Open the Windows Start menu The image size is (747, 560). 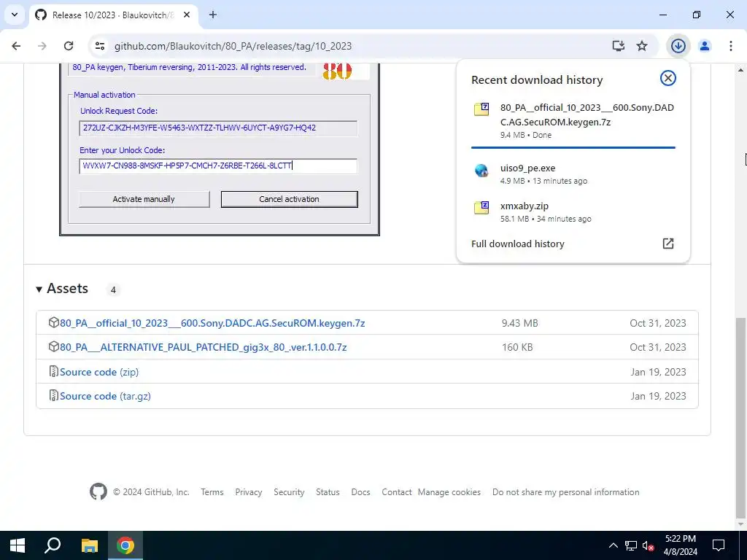click(x=18, y=545)
